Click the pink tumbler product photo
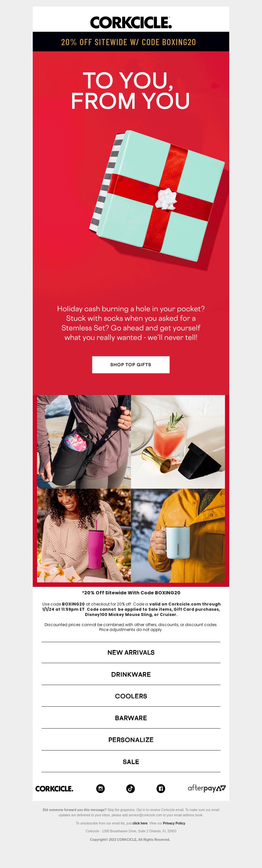Viewport: 262px width, 868px height. click(x=84, y=535)
